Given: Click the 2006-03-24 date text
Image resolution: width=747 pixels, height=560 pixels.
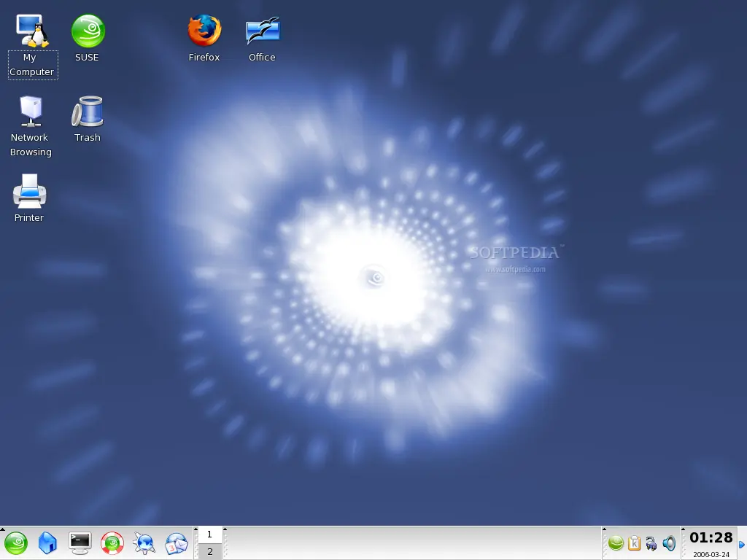Looking at the screenshot, I should [x=711, y=554].
